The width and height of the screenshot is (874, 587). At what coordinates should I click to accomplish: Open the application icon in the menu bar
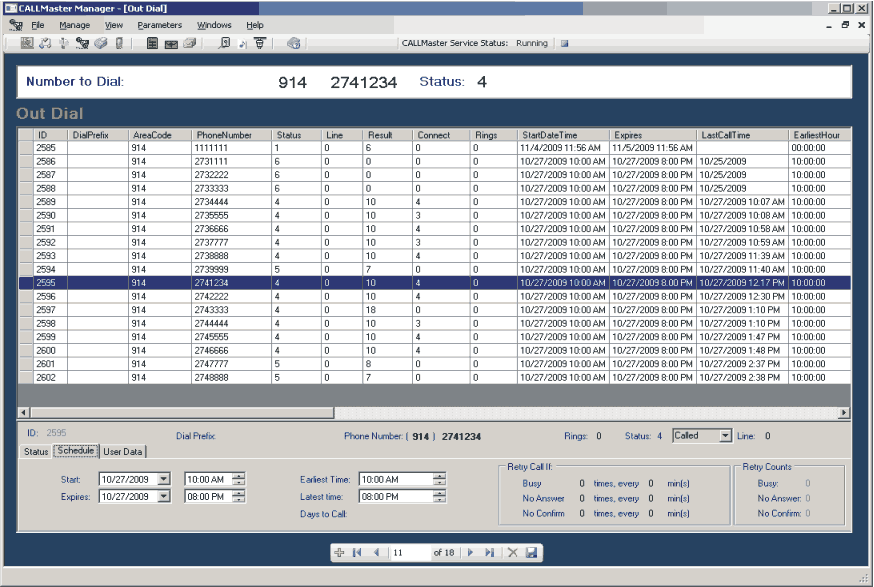[16, 25]
